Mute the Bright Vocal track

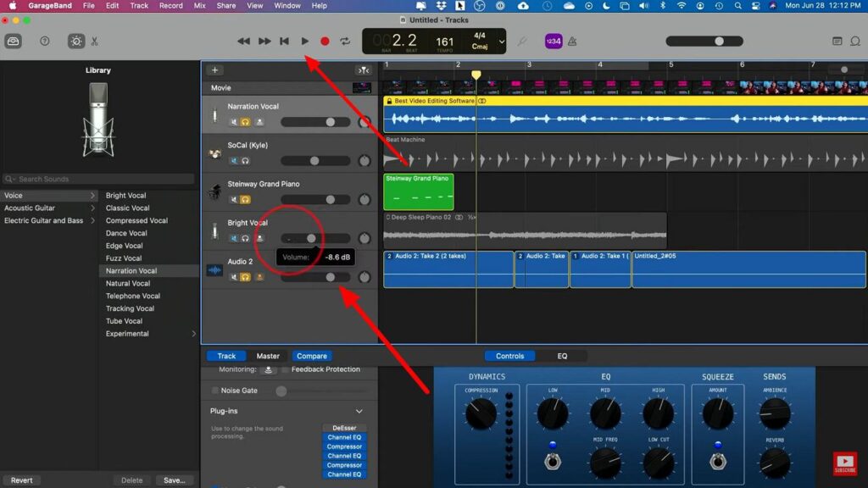click(232, 238)
